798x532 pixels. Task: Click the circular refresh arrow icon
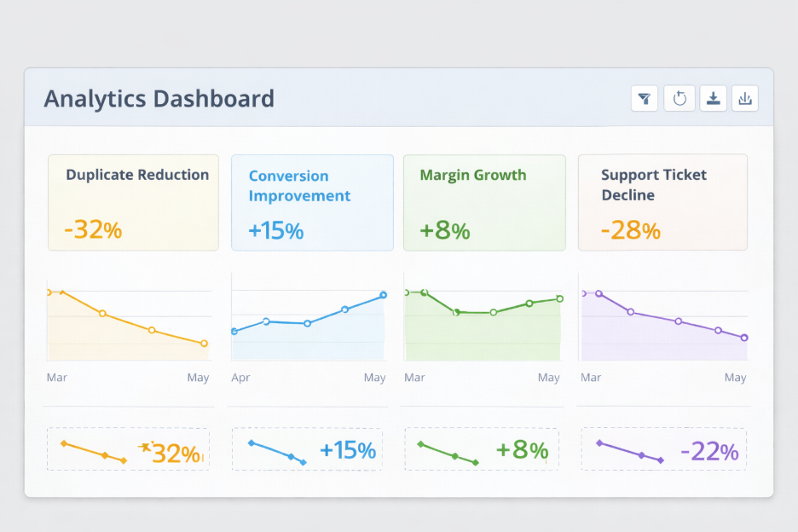click(679, 99)
